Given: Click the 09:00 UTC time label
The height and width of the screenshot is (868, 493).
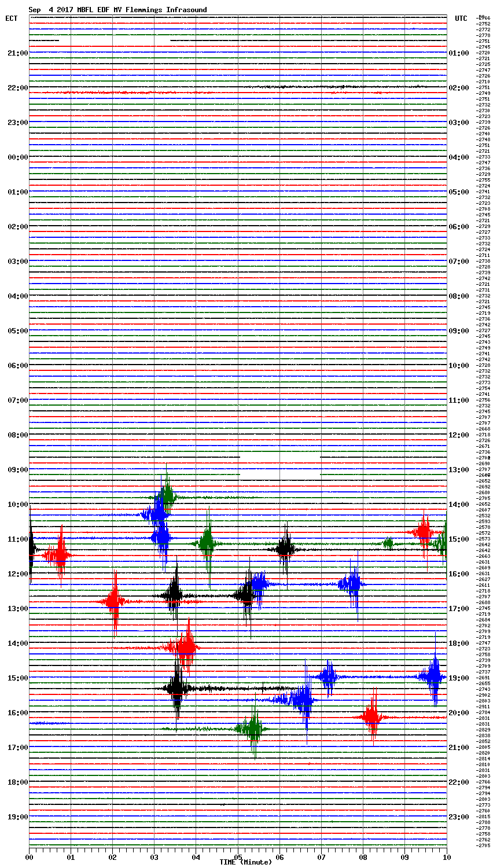Looking at the screenshot, I should 459,331.
